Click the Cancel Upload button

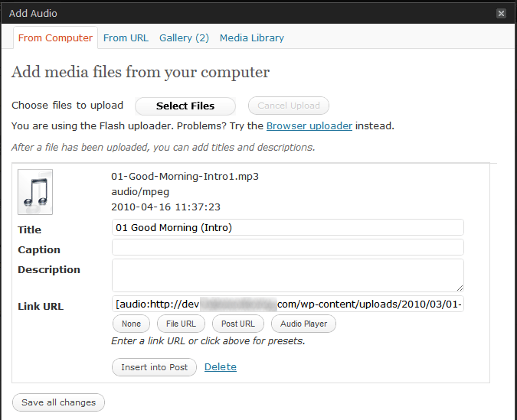click(289, 106)
